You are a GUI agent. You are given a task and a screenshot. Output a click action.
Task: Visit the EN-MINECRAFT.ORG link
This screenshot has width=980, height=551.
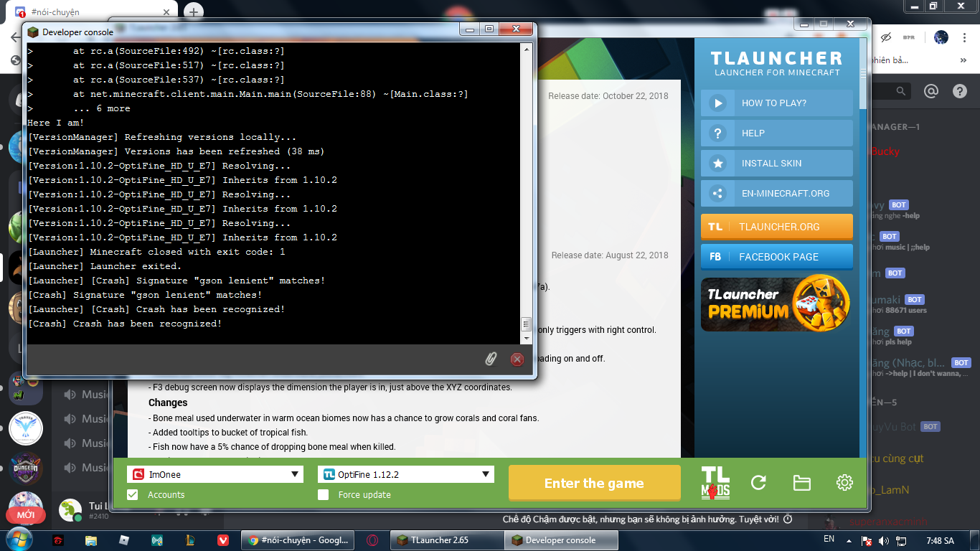click(777, 194)
